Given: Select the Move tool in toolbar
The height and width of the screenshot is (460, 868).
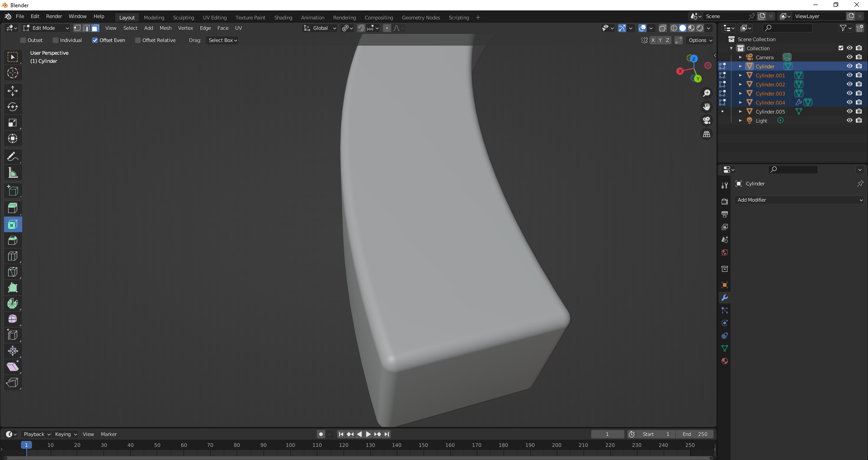Looking at the screenshot, I should pos(13,91).
